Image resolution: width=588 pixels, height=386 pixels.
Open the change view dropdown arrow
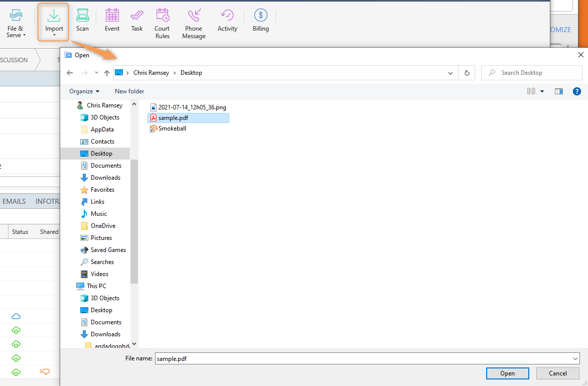[x=542, y=91]
